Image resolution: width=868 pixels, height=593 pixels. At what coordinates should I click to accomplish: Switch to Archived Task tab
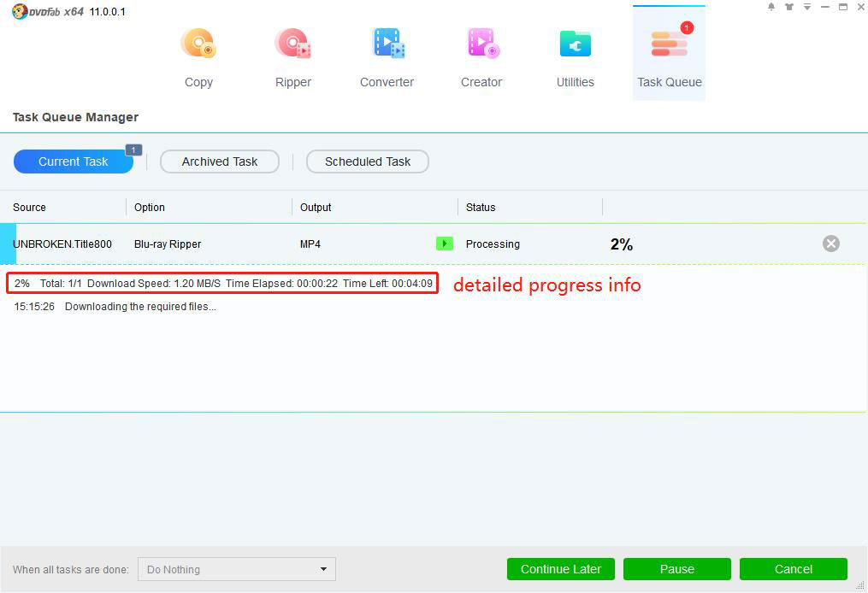point(219,161)
